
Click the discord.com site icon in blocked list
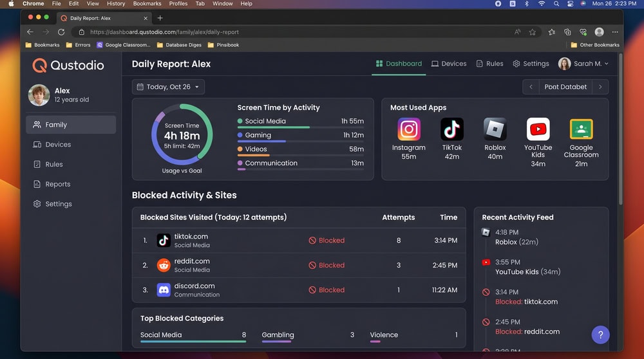164,290
